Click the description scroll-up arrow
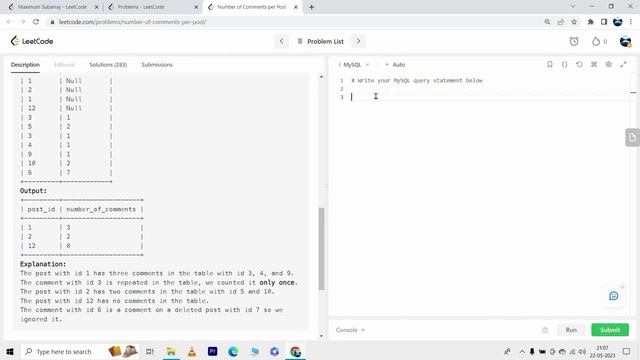Image resolution: width=640 pixels, height=360 pixels. (x=322, y=77)
